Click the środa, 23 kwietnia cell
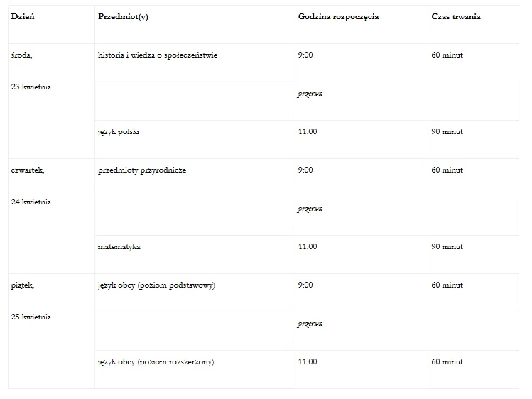Viewport: 532px width, 399px height. pos(51,101)
